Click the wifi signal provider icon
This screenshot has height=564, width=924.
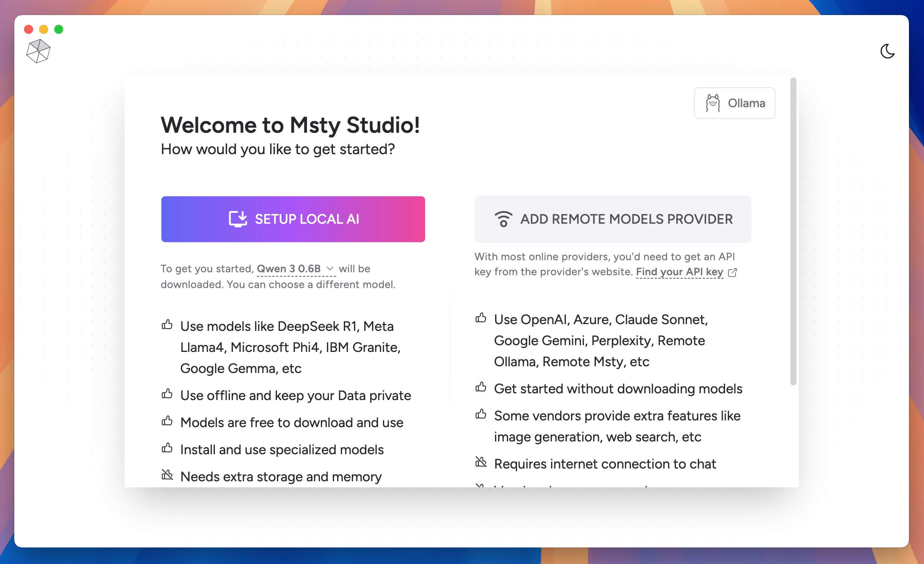pos(503,219)
